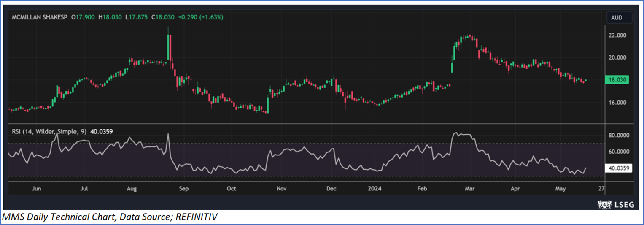
Task: Click the L17.875 low price value
Action: [x=137, y=17]
